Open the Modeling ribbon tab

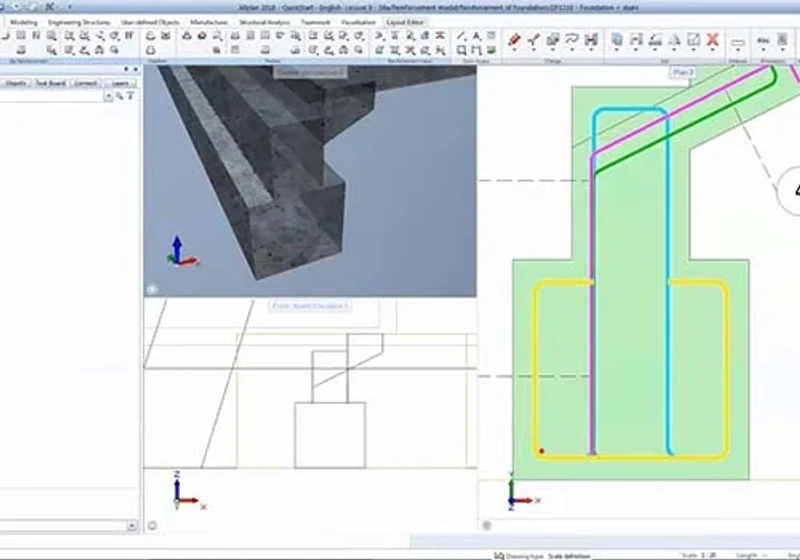(23, 22)
